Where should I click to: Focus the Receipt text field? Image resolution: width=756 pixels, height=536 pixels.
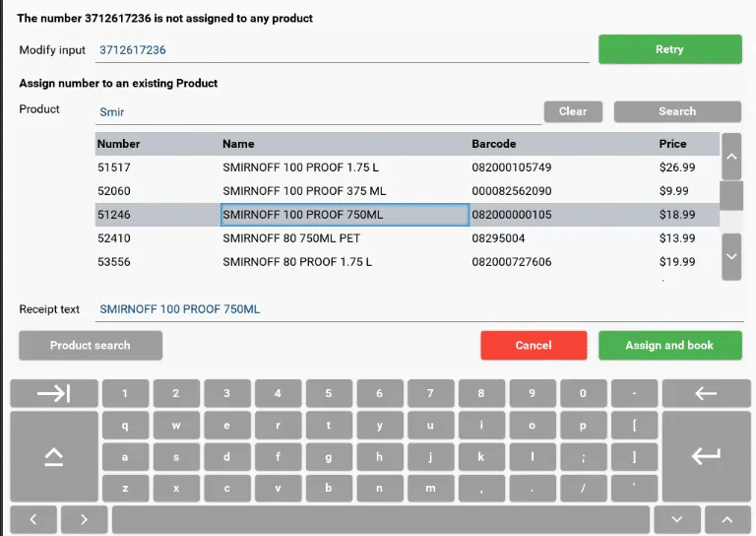(x=419, y=309)
